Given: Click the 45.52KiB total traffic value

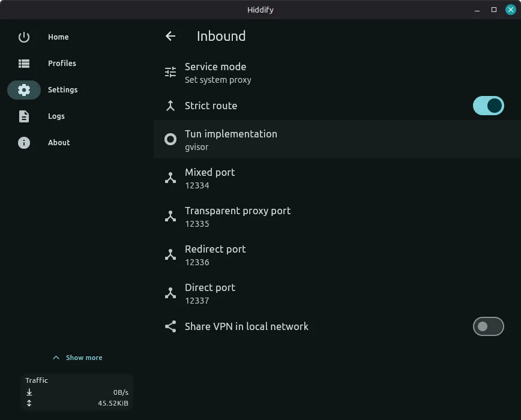Looking at the screenshot, I should [113, 403].
